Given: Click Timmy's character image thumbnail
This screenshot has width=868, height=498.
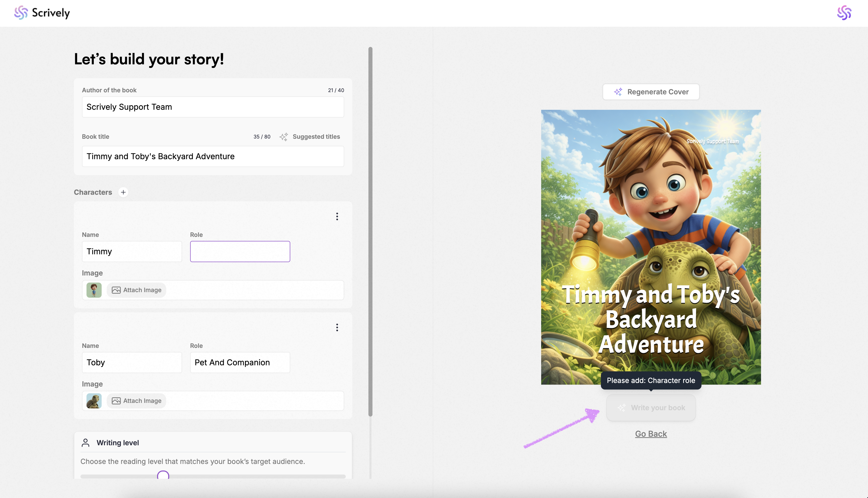Looking at the screenshot, I should [x=94, y=290].
